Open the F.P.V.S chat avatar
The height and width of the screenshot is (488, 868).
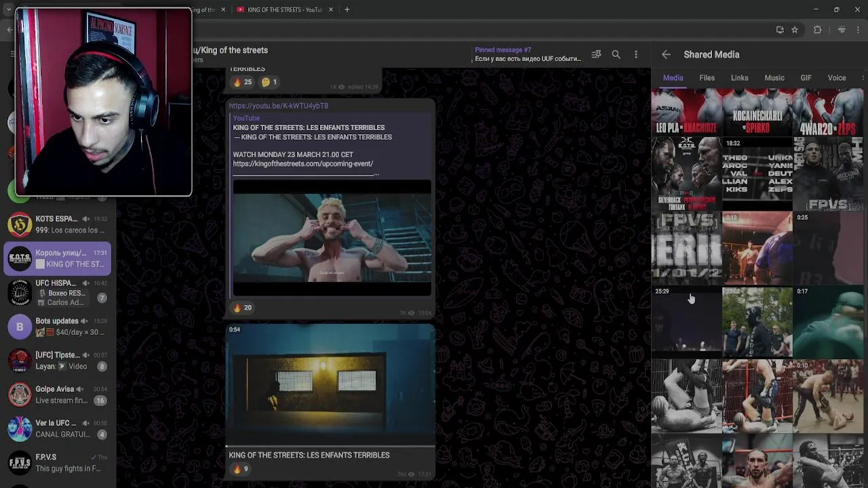point(20,463)
